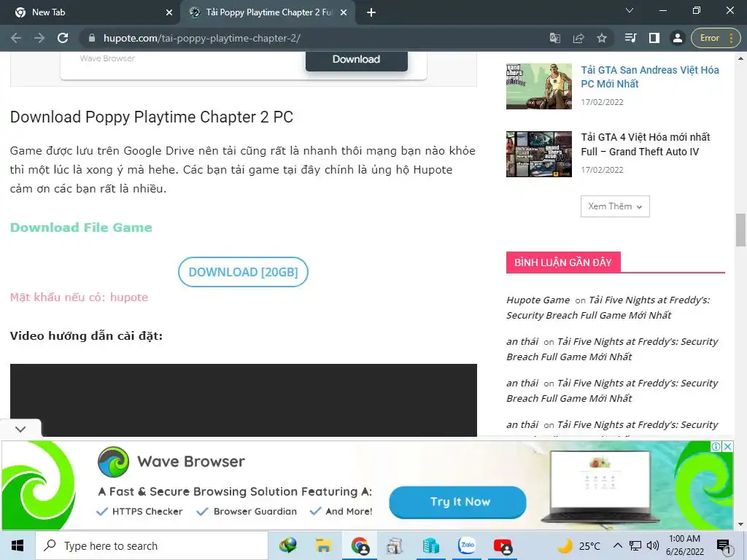Open the AdChoices info icon
747x560 pixels.
[716, 447]
